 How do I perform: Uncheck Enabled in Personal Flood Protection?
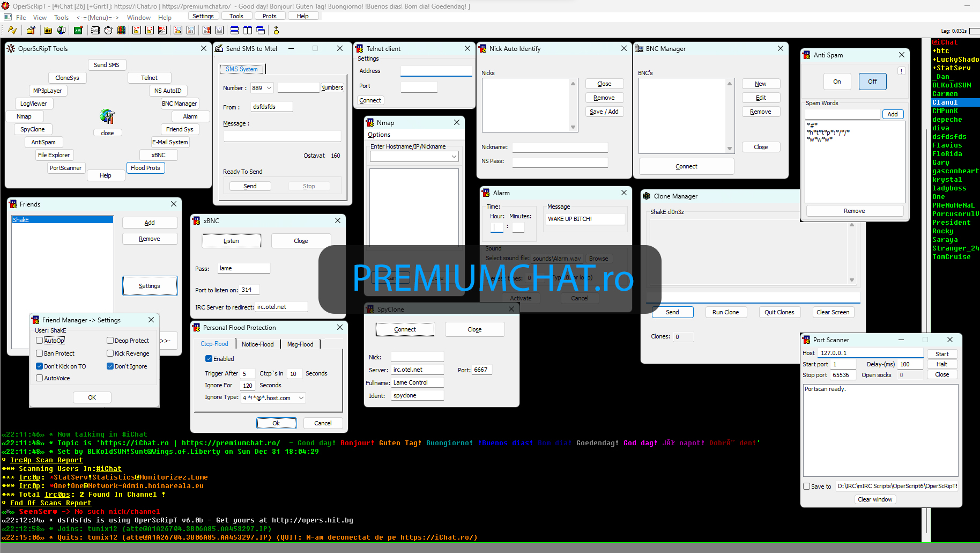point(209,359)
